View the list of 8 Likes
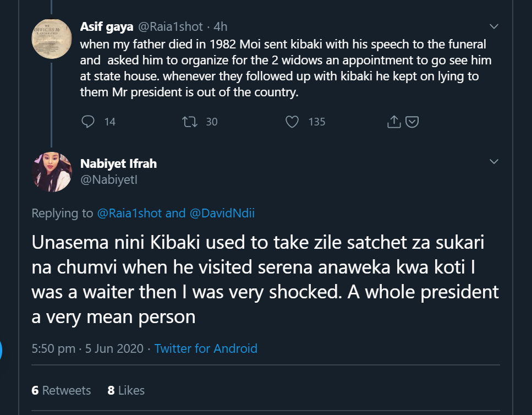This screenshot has height=415, width=532. 126,390
